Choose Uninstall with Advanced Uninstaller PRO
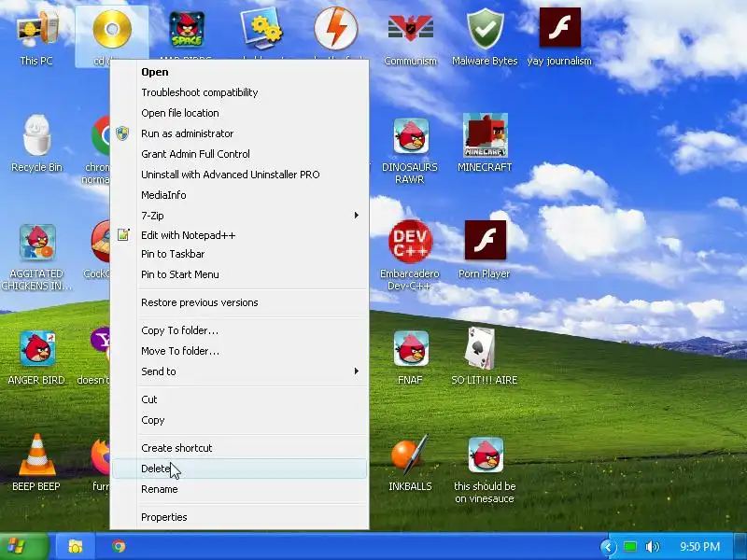The height and width of the screenshot is (560, 747). tap(240, 175)
